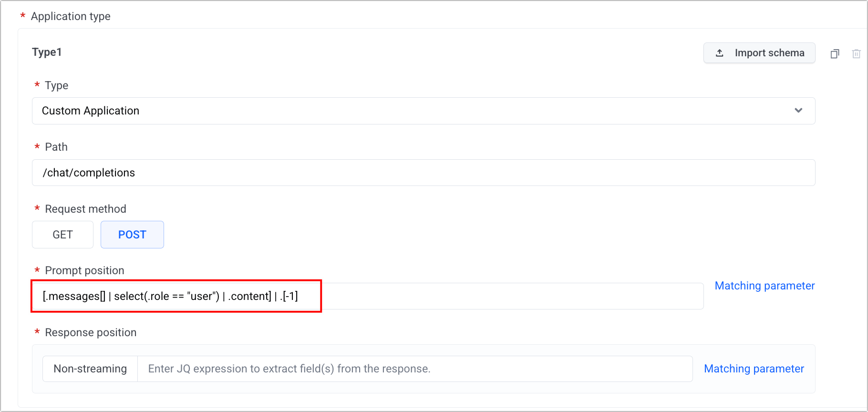Click the Type1 section heading

[x=47, y=52]
